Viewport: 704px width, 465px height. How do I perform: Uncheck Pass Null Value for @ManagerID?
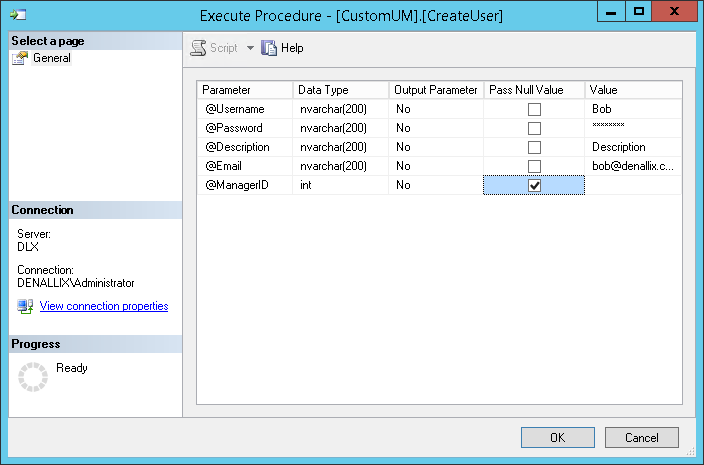coord(534,186)
